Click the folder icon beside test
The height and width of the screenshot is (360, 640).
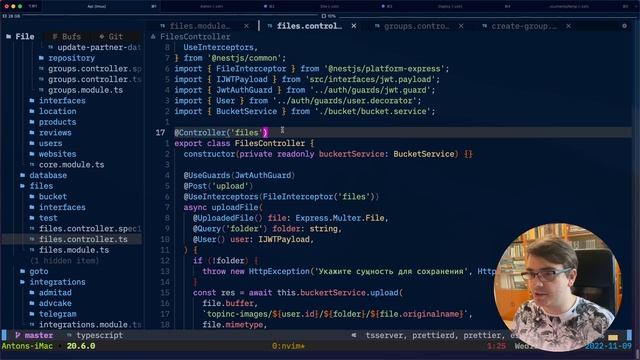pos(32,218)
